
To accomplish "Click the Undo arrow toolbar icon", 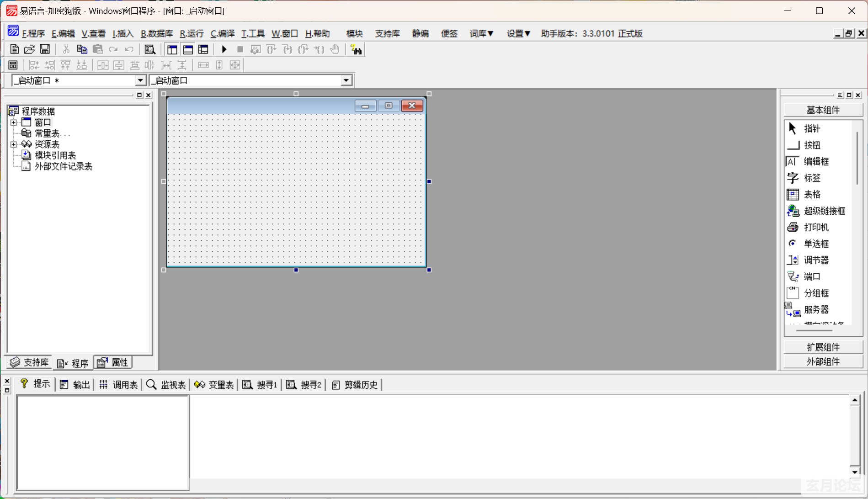I will click(129, 49).
